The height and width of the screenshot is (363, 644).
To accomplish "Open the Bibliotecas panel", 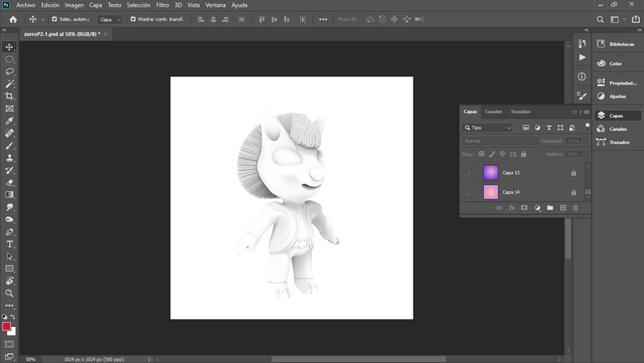I will (x=618, y=44).
